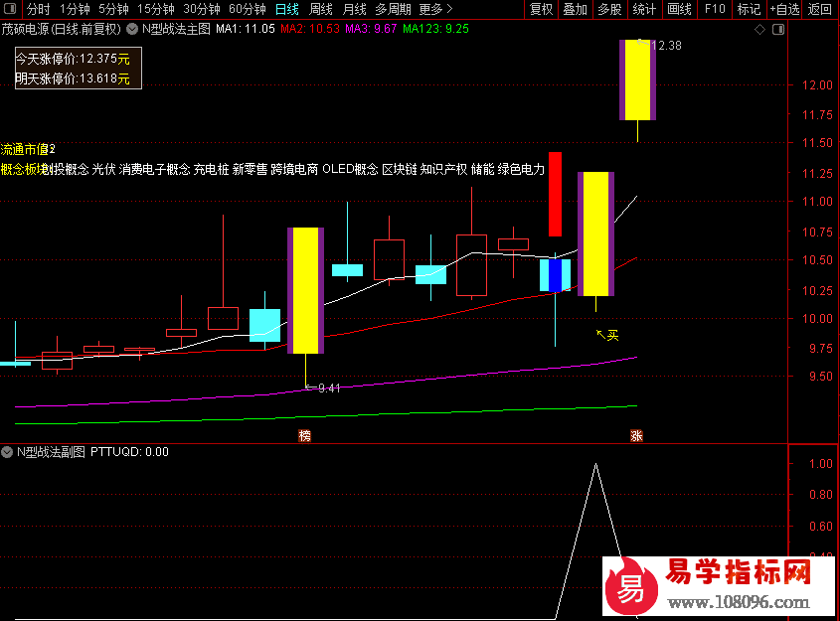The height and width of the screenshot is (621, 840).
Task: Click the 标记 mark button
Action: point(749,9)
